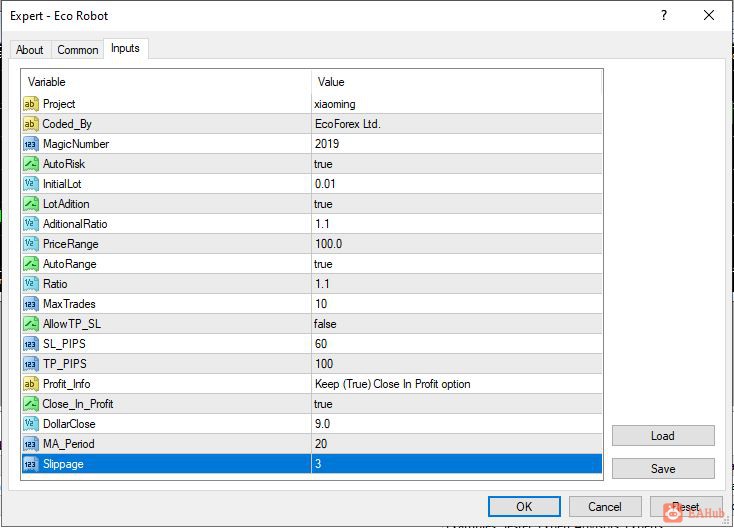The width and height of the screenshot is (734, 528).
Task: Click the integer icon beside Slippage
Action: pos(30,464)
